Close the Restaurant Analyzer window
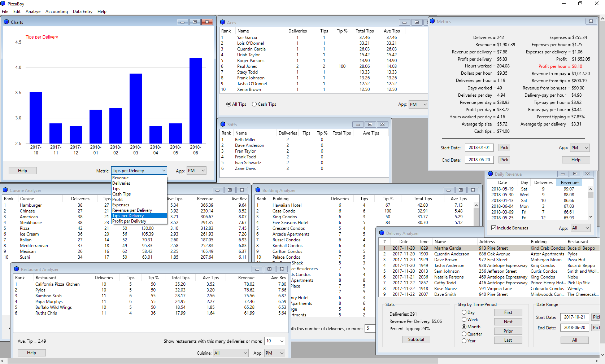Screen dimensions: 605x364 282,269
